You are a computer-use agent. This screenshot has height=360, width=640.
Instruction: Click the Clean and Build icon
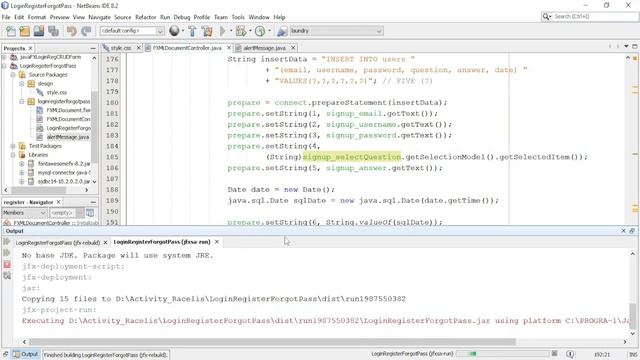(207, 31)
